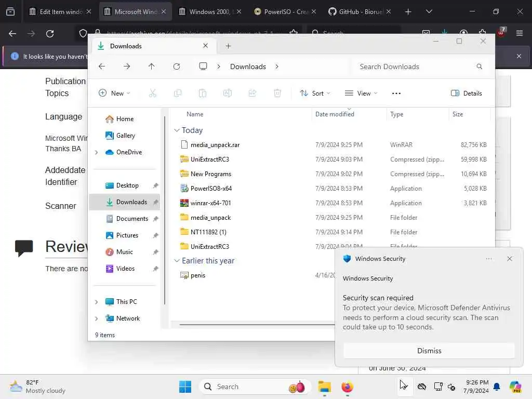Switch to the Edit Item browser tab
Screen dimensions: 532x399
click(60, 11)
